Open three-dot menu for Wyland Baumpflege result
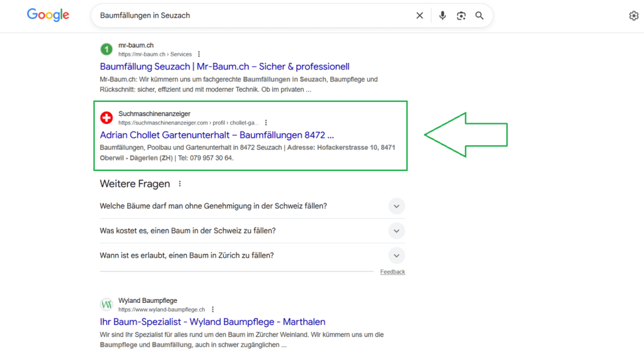The width and height of the screenshot is (644, 362). click(x=213, y=309)
